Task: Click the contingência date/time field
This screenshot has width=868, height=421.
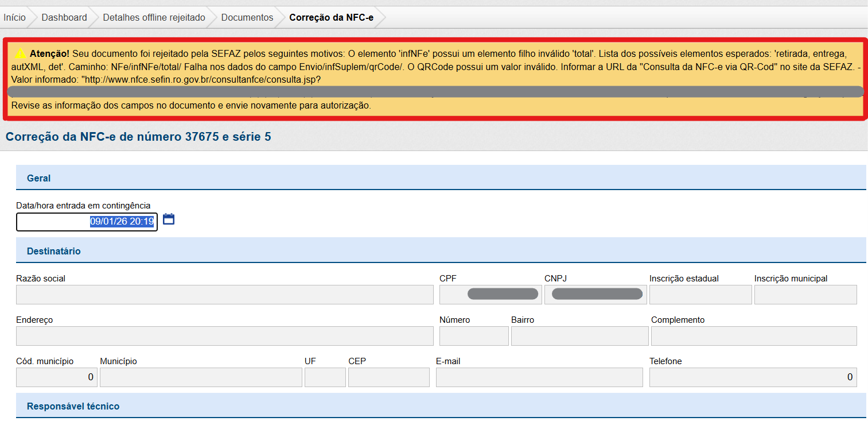Action: tap(87, 222)
